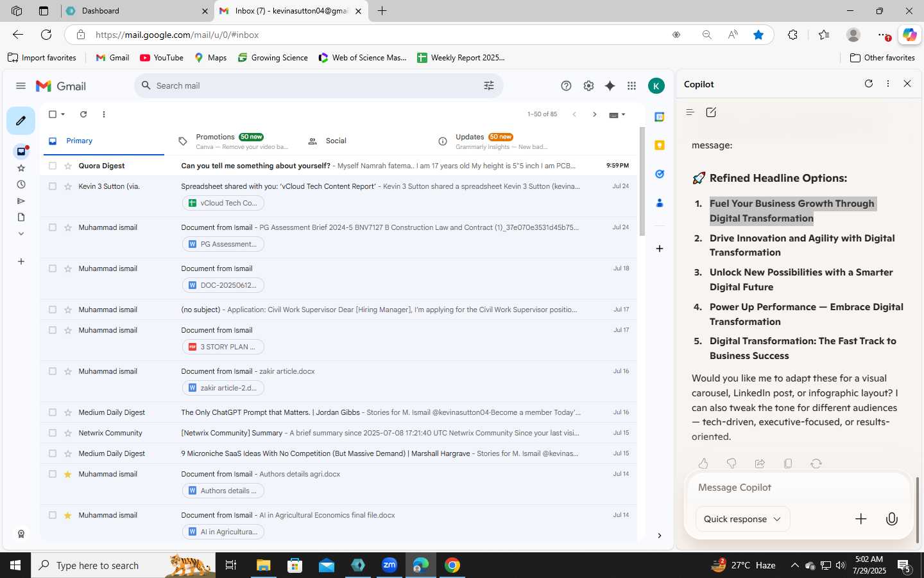
Task: Open the input tools keyboard dropdown
Action: click(617, 115)
